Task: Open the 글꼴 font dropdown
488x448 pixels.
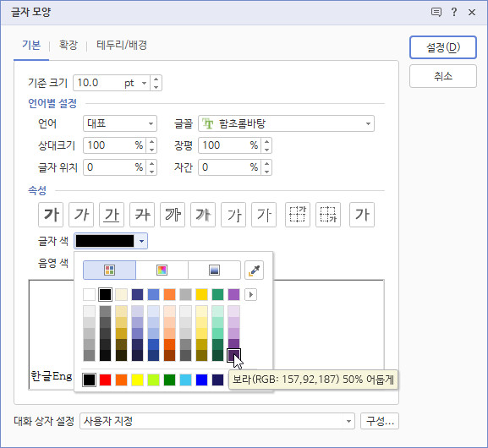Action: click(x=287, y=123)
